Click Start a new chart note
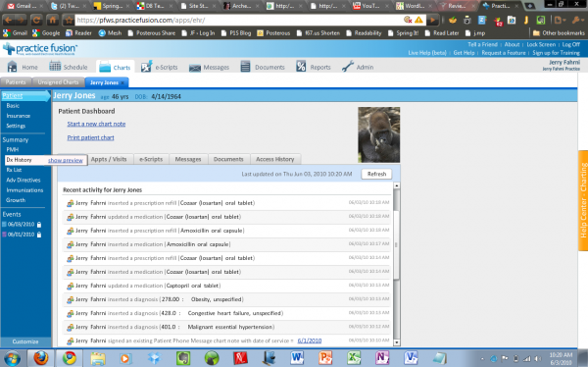This screenshot has height=367, width=588. click(x=96, y=124)
